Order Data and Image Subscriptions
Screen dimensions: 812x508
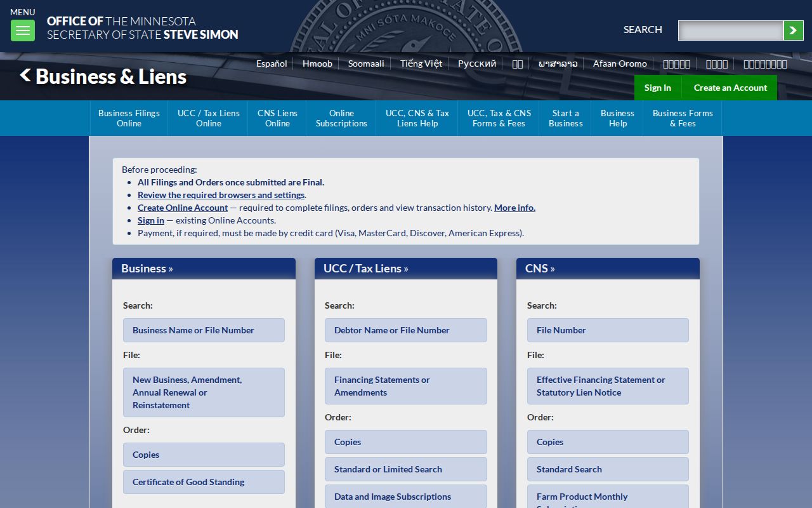tap(406, 497)
